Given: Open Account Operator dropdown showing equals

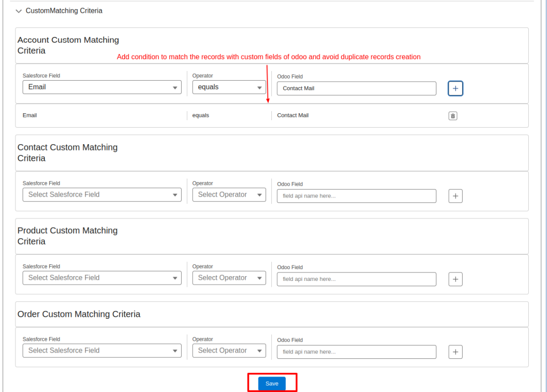Looking at the screenshot, I should click(229, 87).
